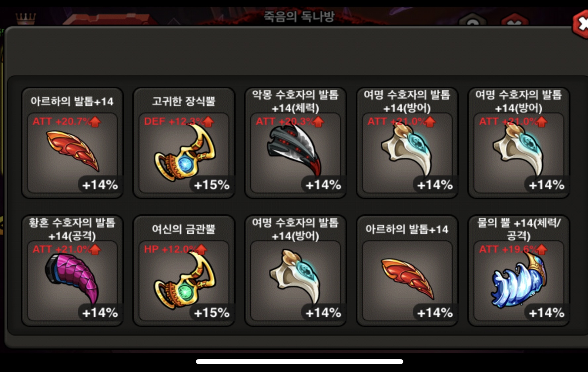Click the +15% badge on 고귀한 장식뿔
Image resolution: width=588 pixels, height=372 pixels.
[212, 185]
